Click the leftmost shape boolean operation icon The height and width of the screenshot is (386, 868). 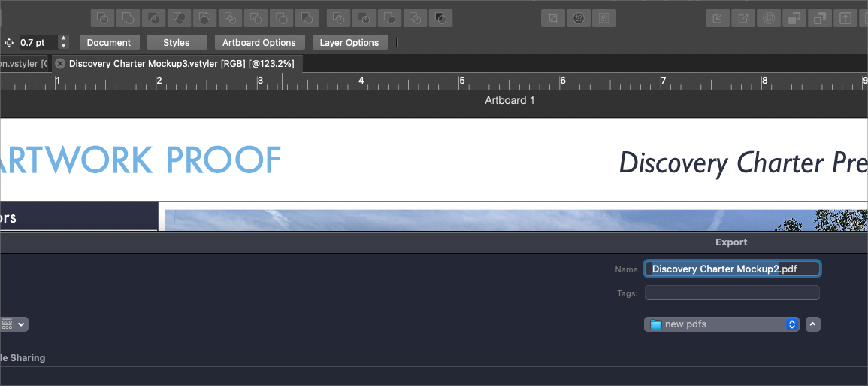click(103, 17)
